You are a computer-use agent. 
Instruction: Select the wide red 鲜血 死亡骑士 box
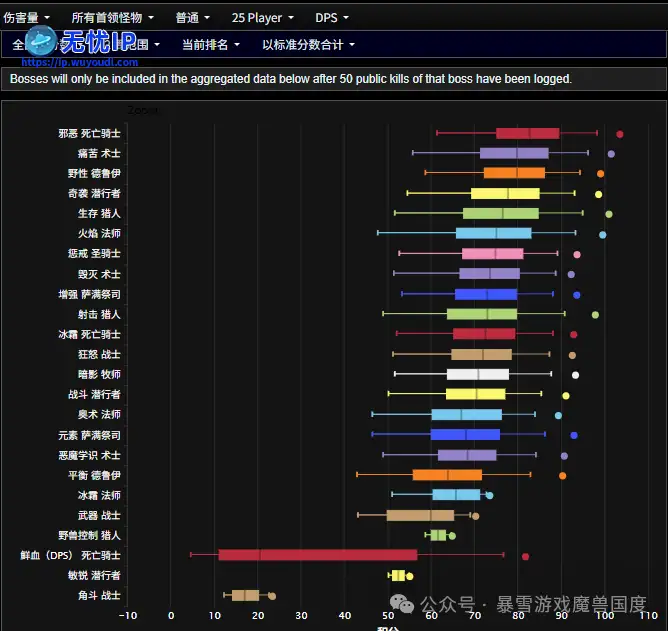pos(317,555)
